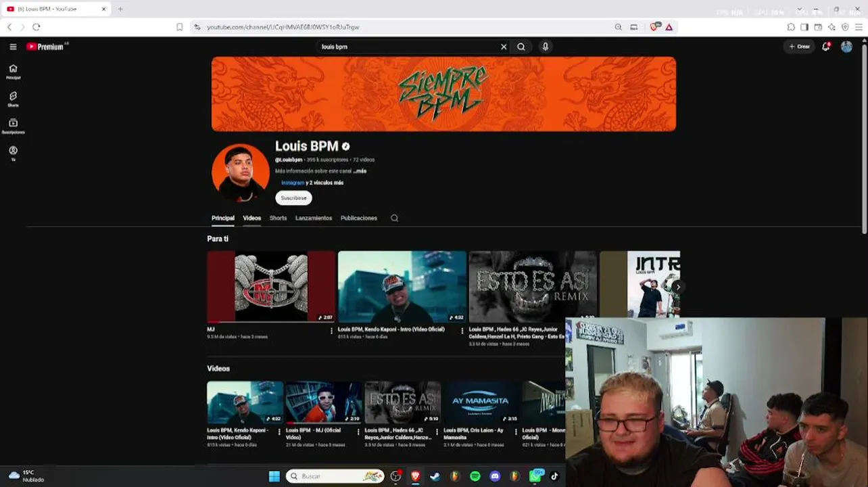Open options for Intro (Video Oficial) in Para ti
This screenshot has height=487, width=868.
click(462, 331)
